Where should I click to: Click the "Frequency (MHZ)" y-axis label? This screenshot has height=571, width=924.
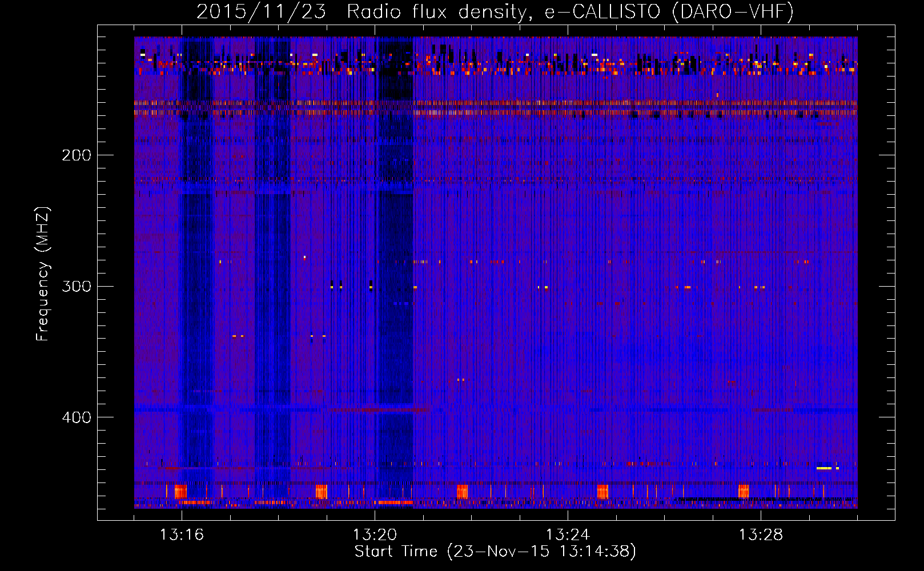click(x=43, y=274)
